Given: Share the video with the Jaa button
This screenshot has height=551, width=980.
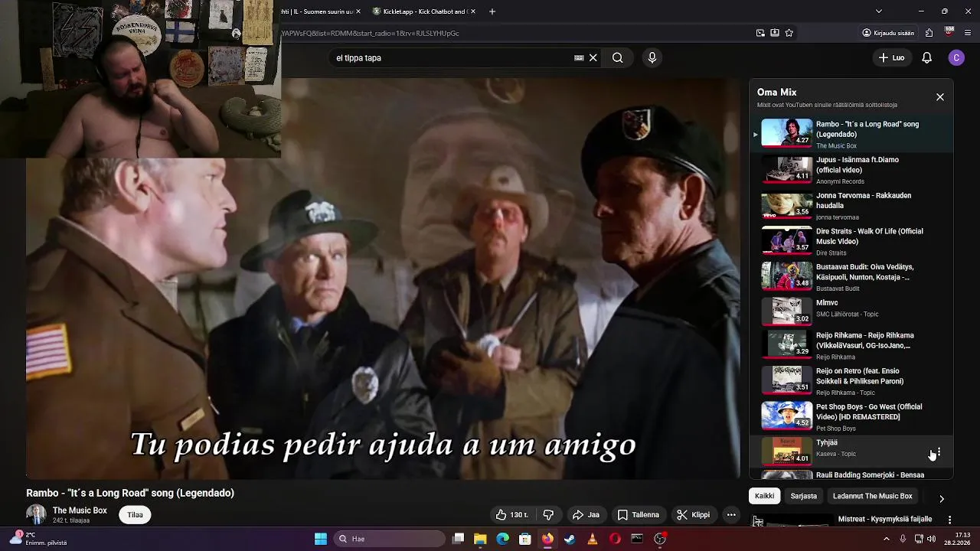Looking at the screenshot, I should tap(586, 515).
